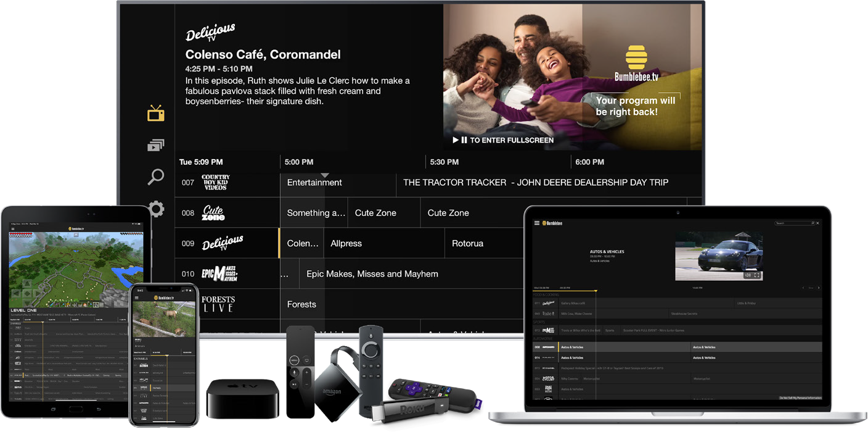Click Do Not Sell My Personal Information
Screen dimensions: 868x432
click(800, 398)
